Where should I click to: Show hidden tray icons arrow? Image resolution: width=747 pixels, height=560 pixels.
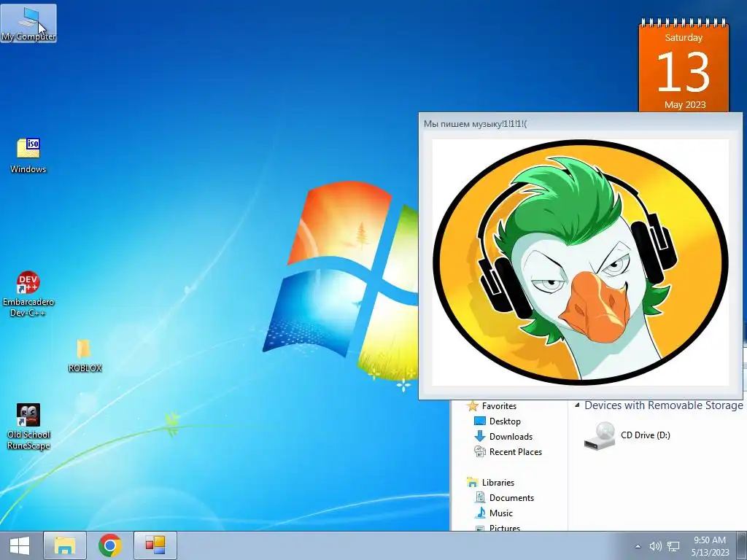point(638,546)
